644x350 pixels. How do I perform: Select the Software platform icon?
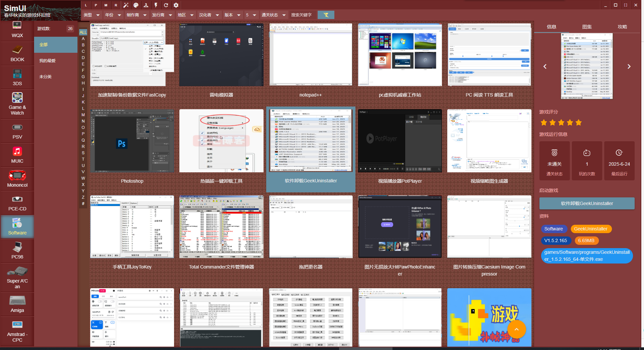tap(17, 227)
